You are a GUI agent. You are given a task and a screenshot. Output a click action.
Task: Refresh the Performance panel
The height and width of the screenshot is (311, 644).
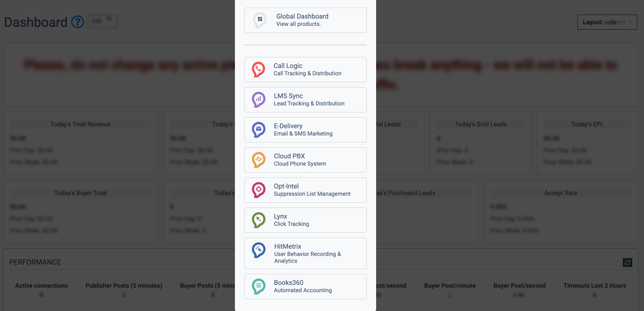(x=627, y=263)
